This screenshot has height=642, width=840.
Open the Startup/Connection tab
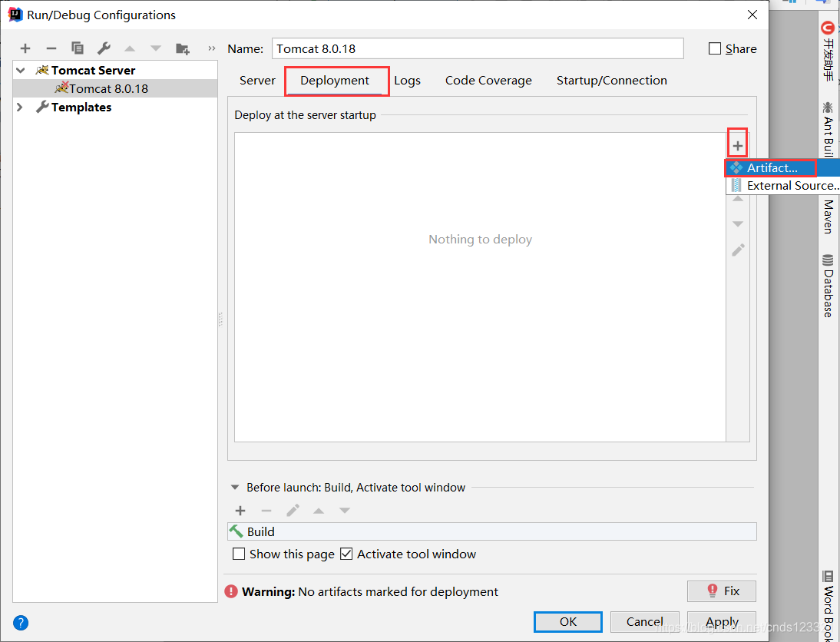point(612,81)
